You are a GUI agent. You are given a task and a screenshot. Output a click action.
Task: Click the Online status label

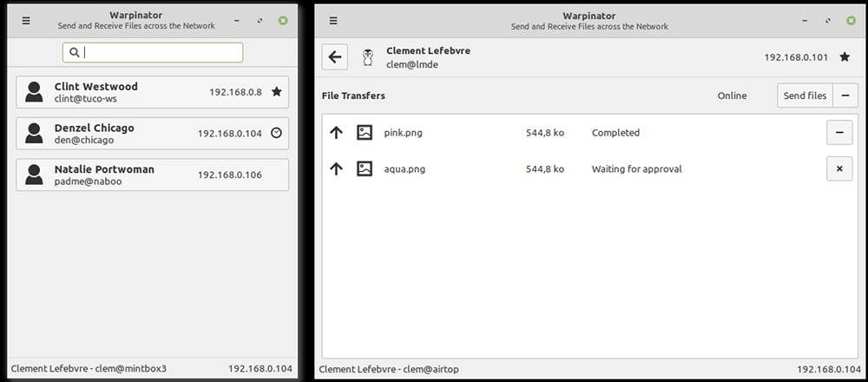(x=732, y=95)
